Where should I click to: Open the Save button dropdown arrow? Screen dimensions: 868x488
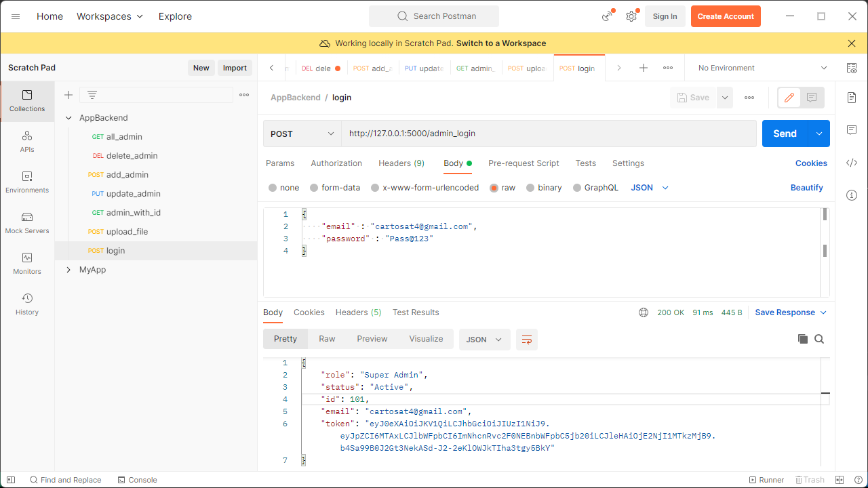click(725, 98)
